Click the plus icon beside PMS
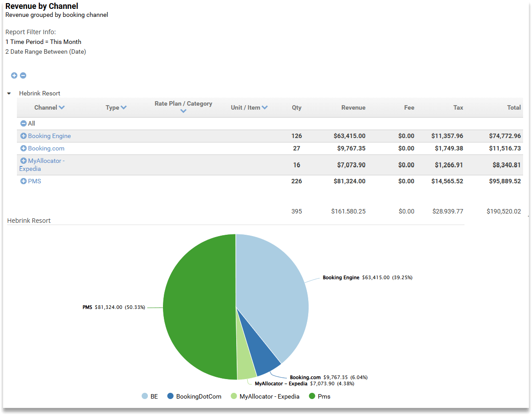The height and width of the screenshot is (415, 532). tap(23, 181)
